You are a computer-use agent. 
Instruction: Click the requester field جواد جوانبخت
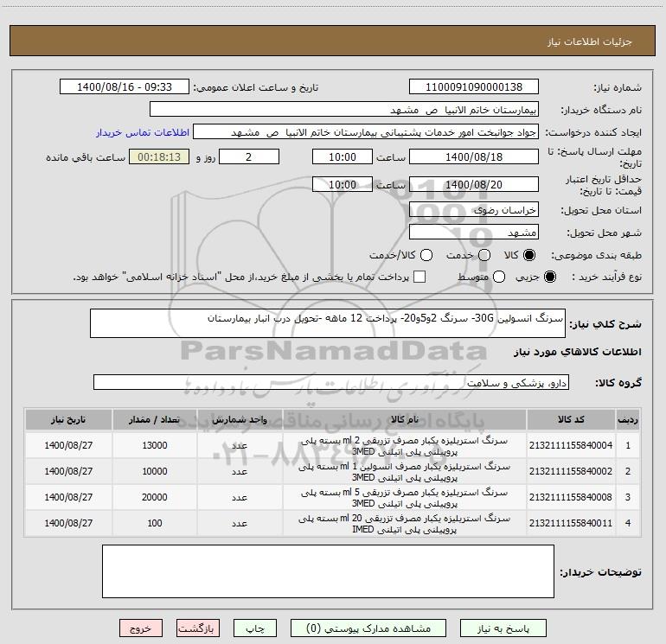click(366, 131)
